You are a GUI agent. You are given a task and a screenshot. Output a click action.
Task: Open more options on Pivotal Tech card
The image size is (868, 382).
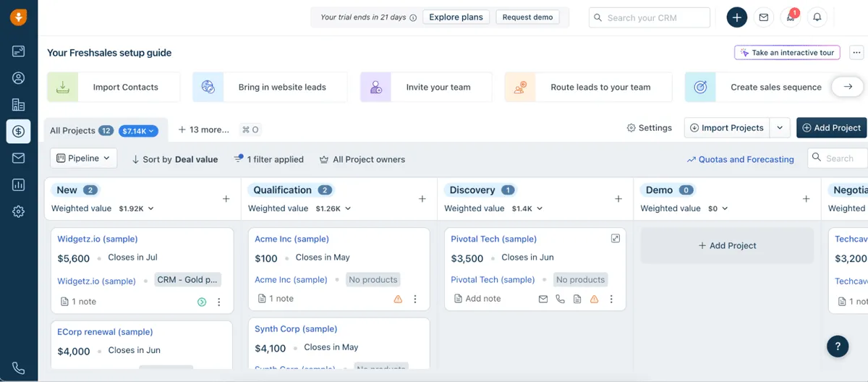pyautogui.click(x=611, y=299)
